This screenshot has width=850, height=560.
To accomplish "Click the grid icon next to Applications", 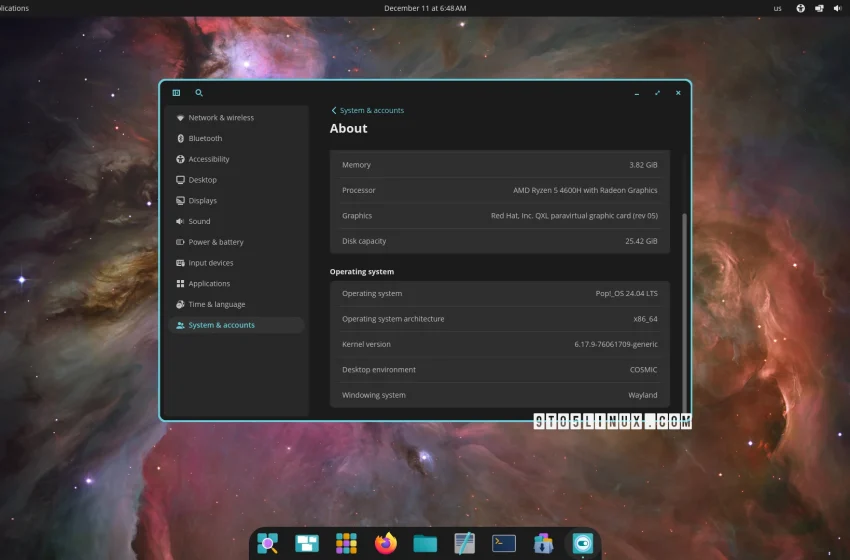I will 180,284.
